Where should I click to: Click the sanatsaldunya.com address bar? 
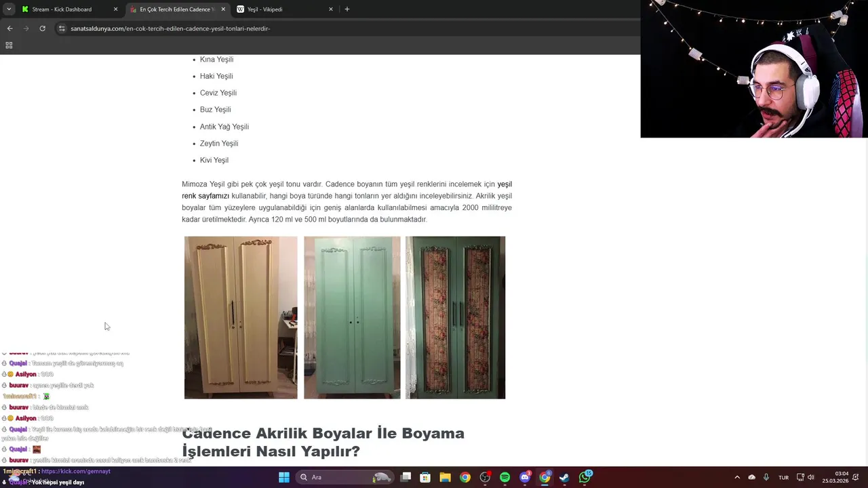346,28
